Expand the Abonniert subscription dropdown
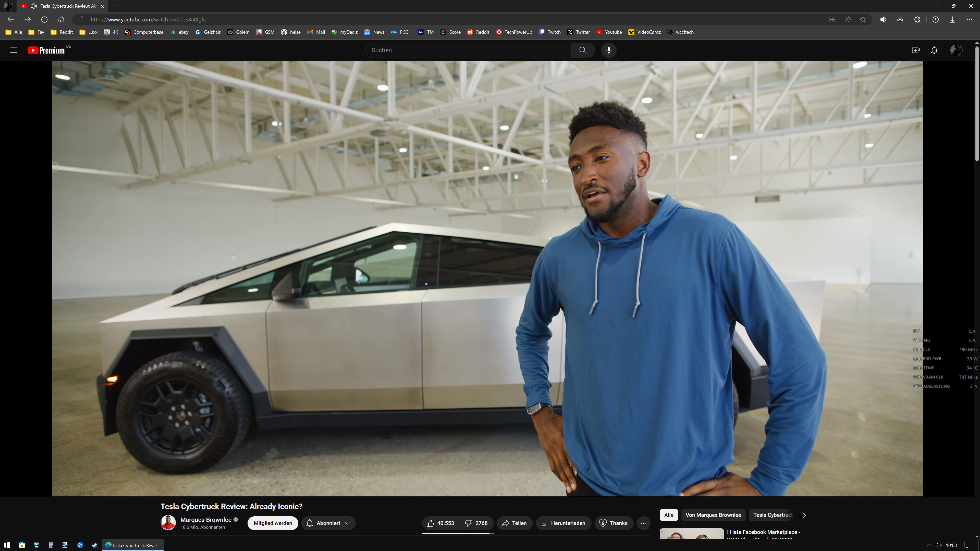This screenshot has height=551, width=980. click(x=328, y=523)
